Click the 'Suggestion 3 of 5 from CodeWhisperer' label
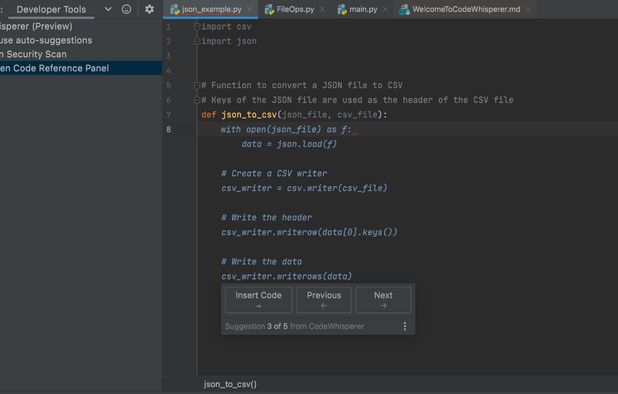 (x=294, y=326)
